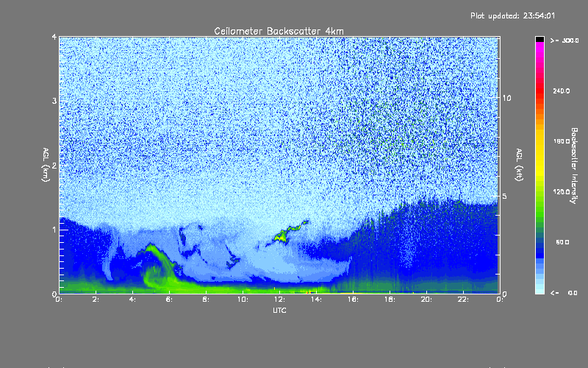Click the '4' label on km axis

click(x=54, y=37)
